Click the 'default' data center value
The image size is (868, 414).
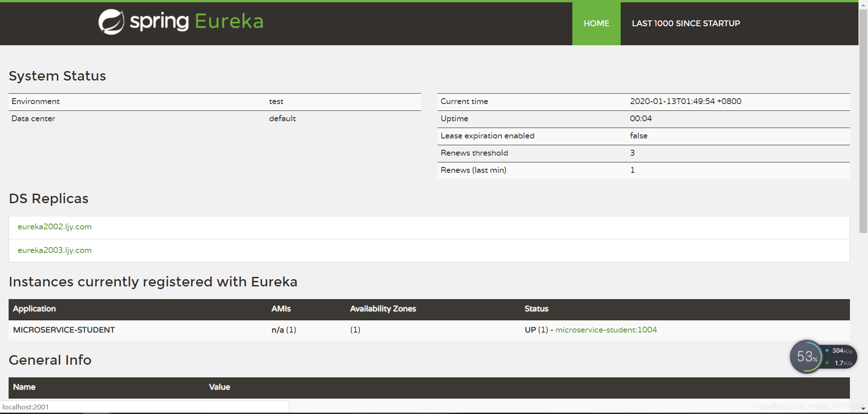[x=282, y=119]
